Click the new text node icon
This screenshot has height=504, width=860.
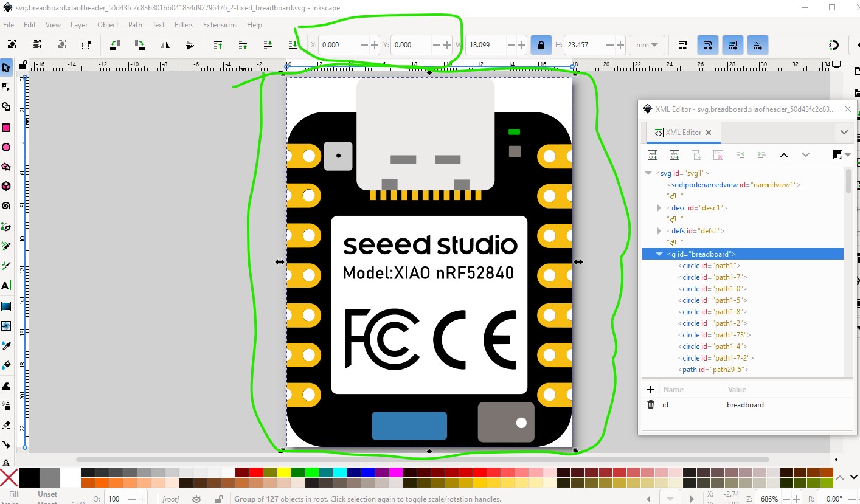pos(674,155)
